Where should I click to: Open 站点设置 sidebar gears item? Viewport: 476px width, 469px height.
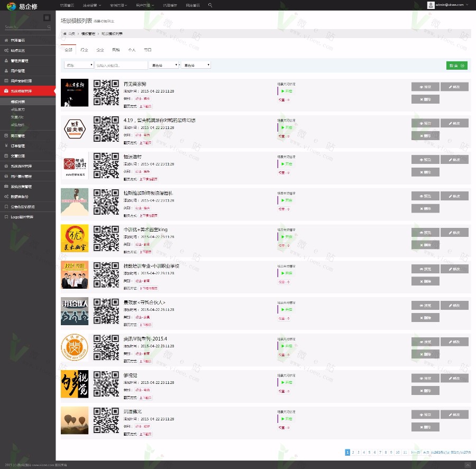point(28,50)
